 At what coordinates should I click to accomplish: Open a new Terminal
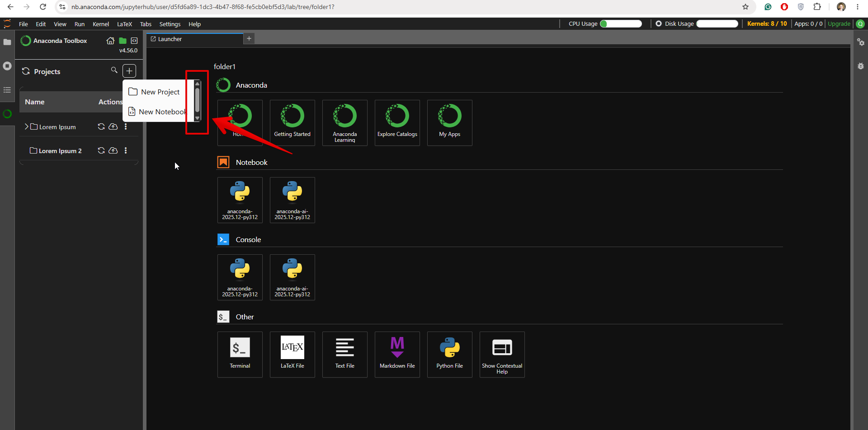coord(240,355)
